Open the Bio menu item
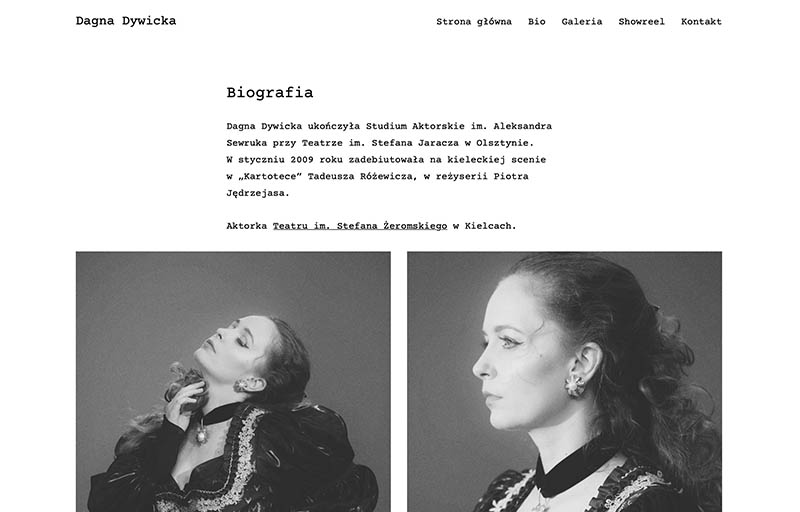The image size is (800, 512). (x=536, y=21)
